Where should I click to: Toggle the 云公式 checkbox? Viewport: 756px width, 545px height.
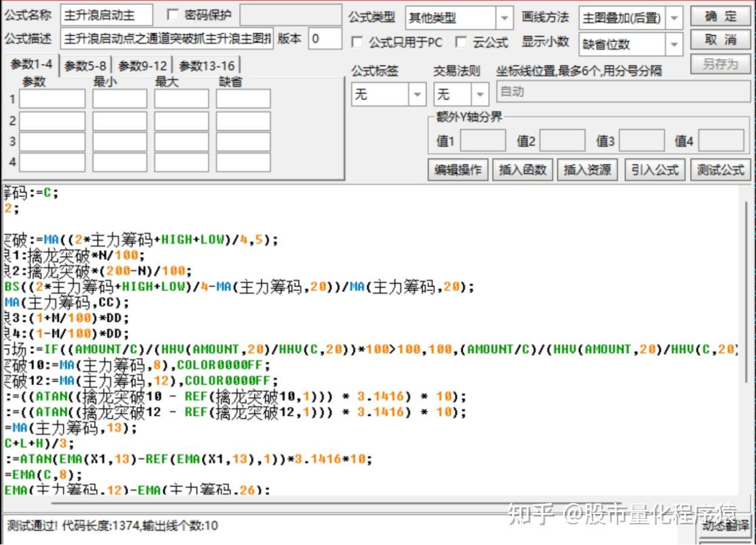(x=461, y=42)
